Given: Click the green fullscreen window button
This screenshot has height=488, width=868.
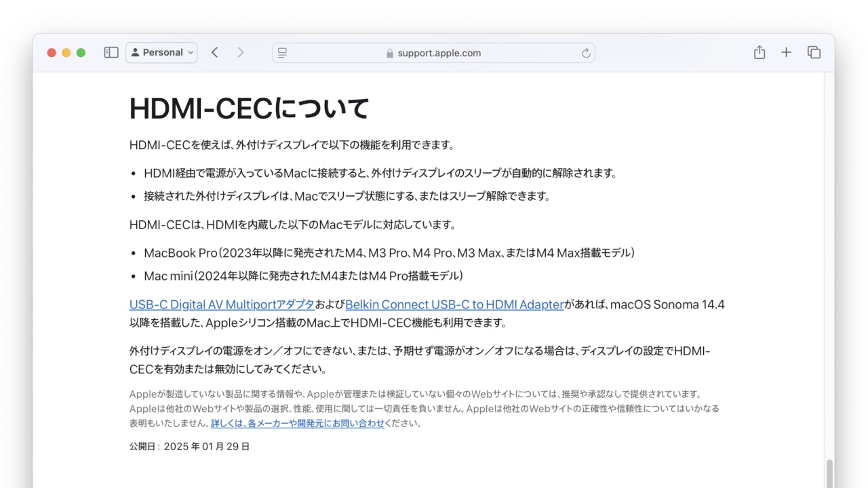Looking at the screenshot, I should pos(81,52).
